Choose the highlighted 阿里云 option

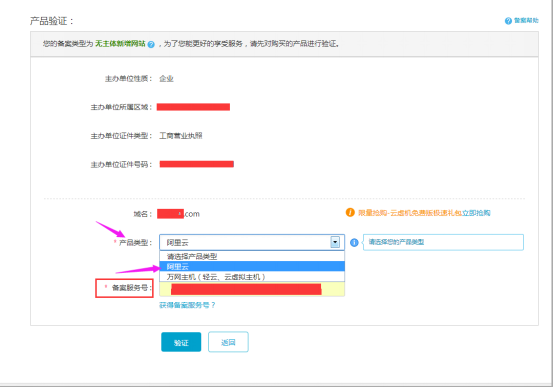coord(252,266)
